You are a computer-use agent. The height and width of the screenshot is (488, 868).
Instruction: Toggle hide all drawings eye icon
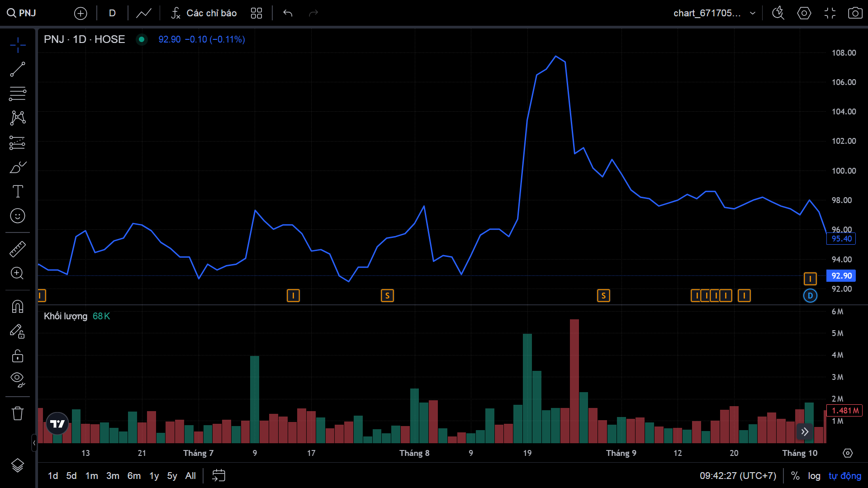tap(18, 380)
